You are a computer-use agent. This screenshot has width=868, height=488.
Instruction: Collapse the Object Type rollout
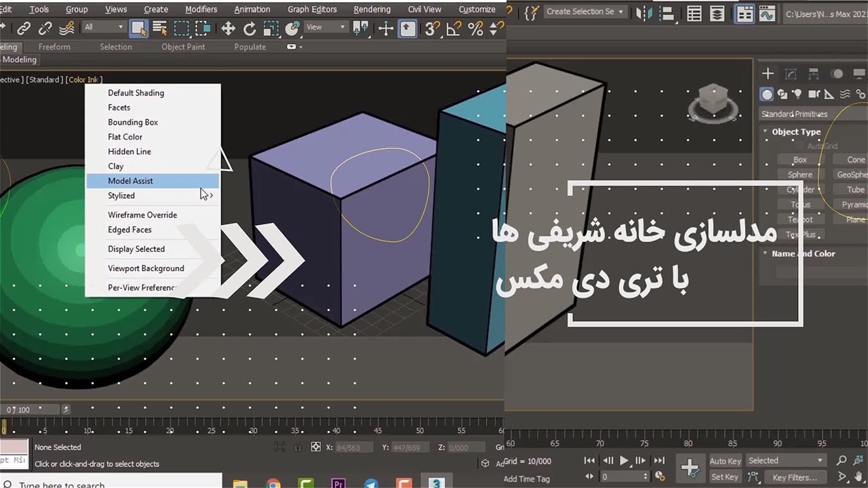point(766,131)
